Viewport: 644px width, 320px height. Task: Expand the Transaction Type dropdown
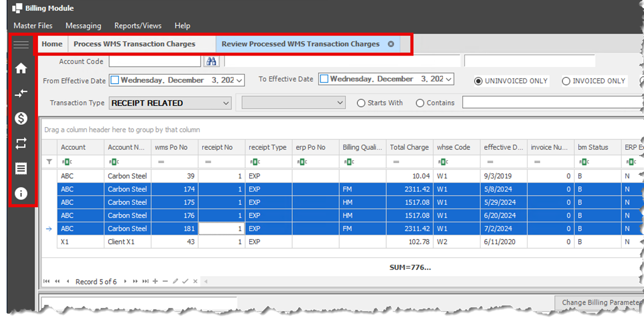(x=226, y=103)
